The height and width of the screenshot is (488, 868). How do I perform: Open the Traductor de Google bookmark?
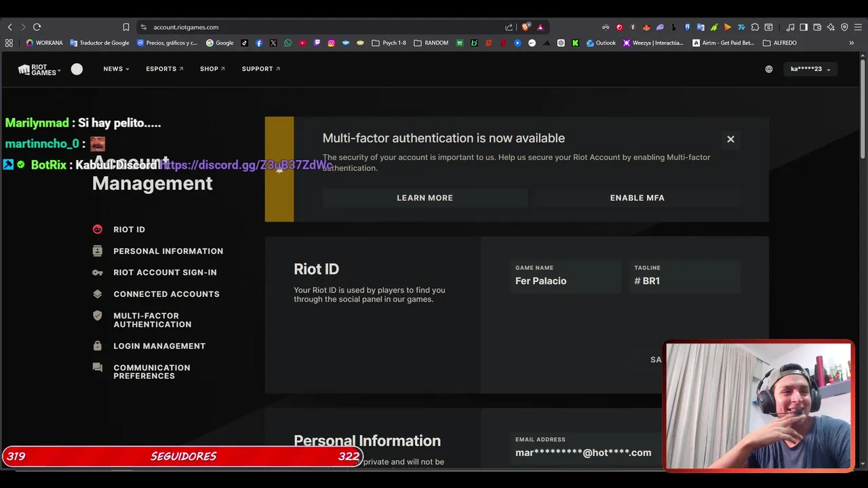[100, 43]
